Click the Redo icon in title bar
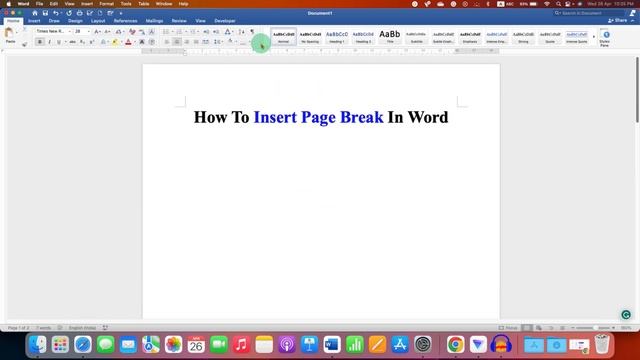The width and height of the screenshot is (640, 360). click(x=69, y=13)
